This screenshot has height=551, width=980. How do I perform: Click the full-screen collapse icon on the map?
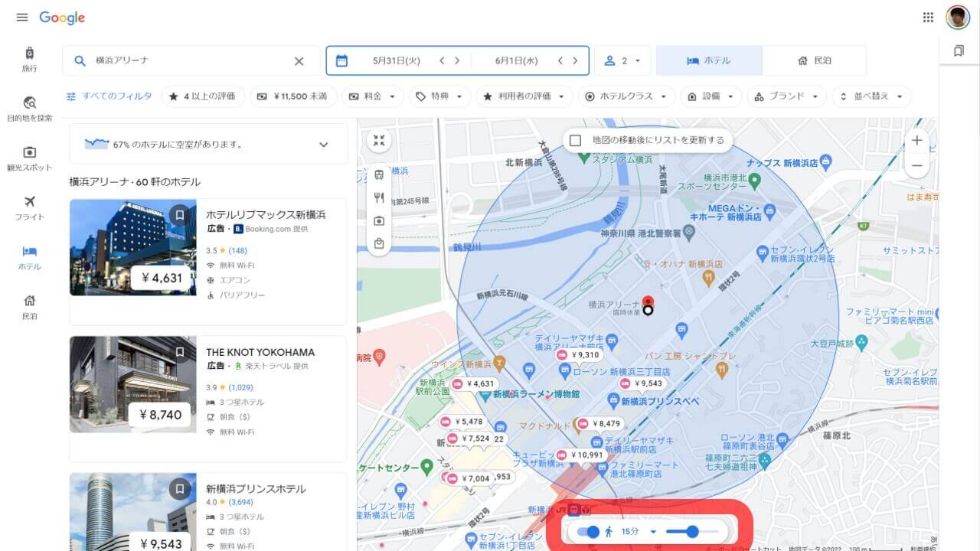pyautogui.click(x=378, y=140)
